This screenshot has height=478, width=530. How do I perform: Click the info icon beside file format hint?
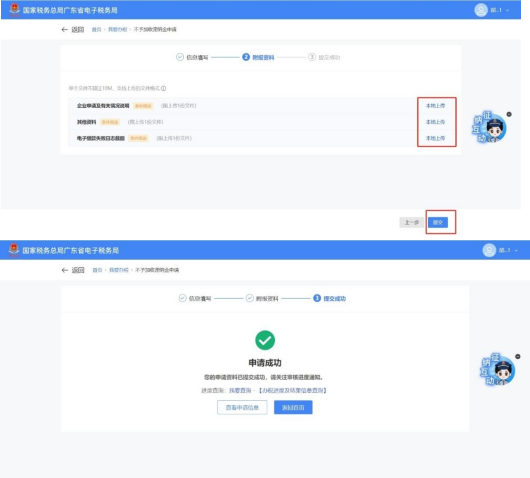164,89
